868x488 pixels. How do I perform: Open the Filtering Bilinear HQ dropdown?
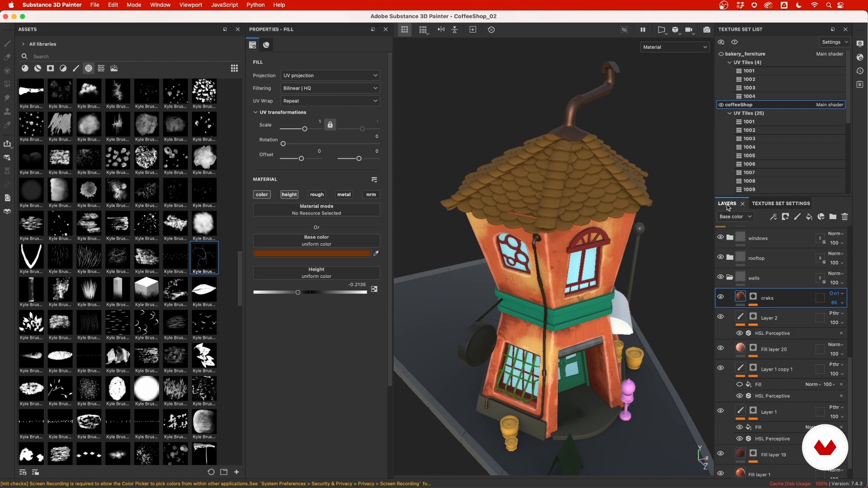330,88
